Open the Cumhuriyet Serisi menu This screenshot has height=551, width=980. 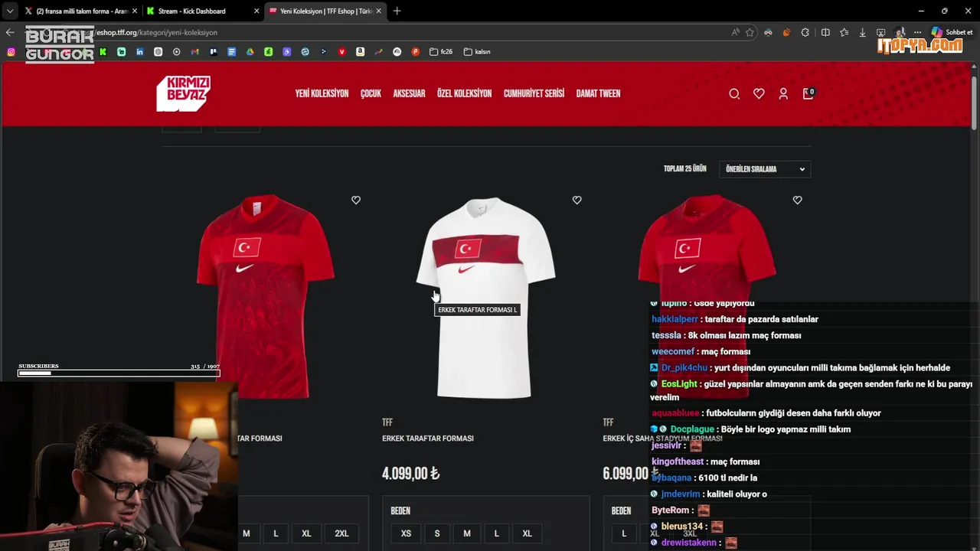pyautogui.click(x=534, y=93)
